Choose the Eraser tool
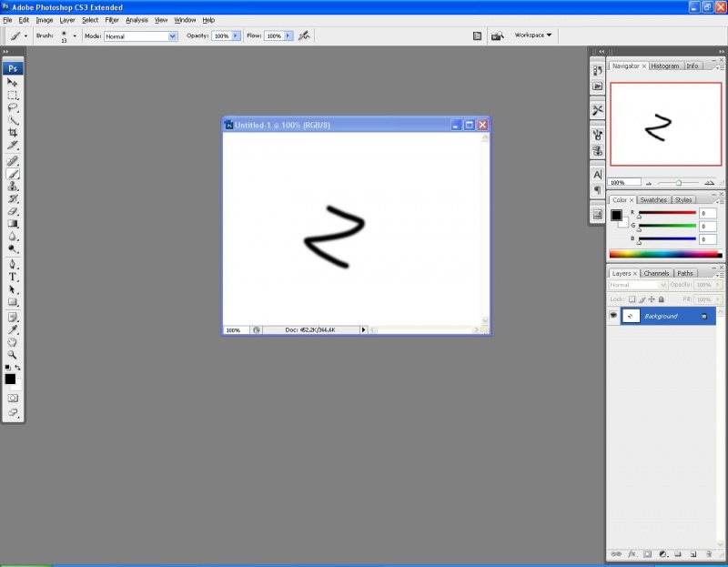Screen dimensions: 728x567 (x=13, y=211)
